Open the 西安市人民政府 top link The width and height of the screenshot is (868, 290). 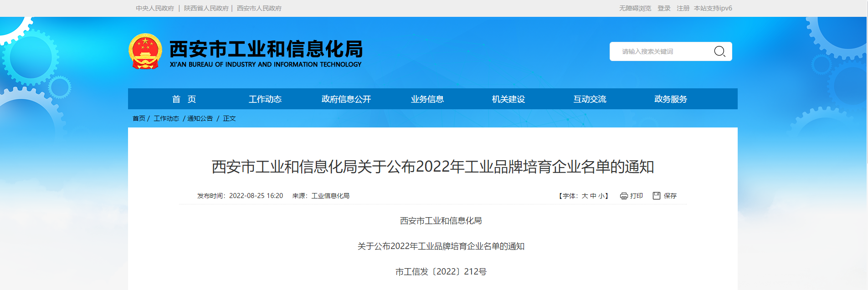(x=259, y=8)
